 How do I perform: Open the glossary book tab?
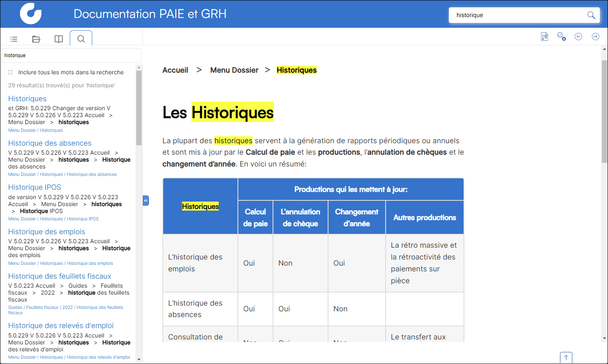59,39
